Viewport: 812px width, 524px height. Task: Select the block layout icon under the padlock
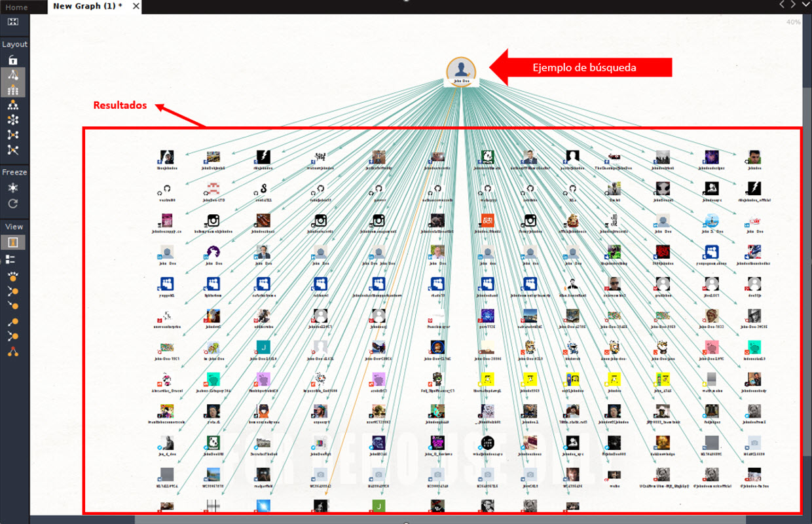pos(13,75)
